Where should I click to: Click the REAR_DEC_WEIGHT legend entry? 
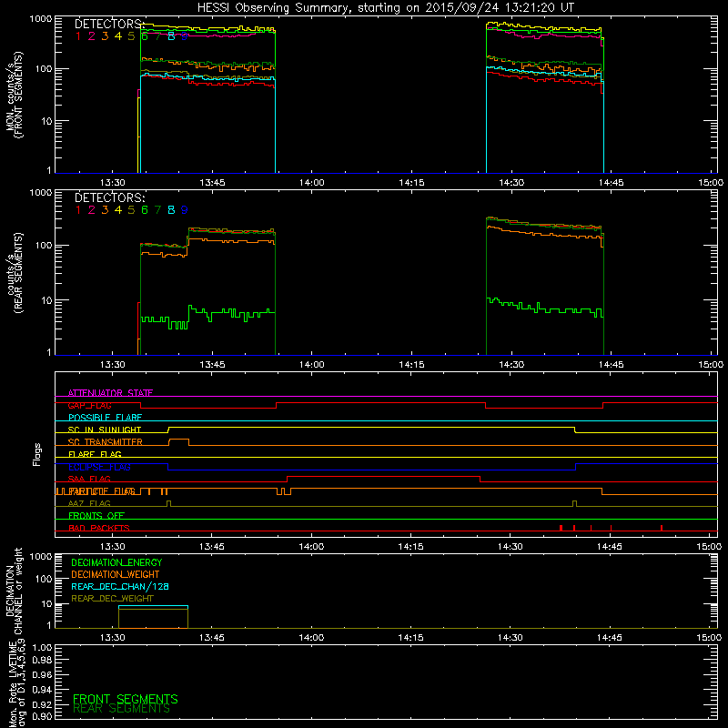(x=112, y=599)
